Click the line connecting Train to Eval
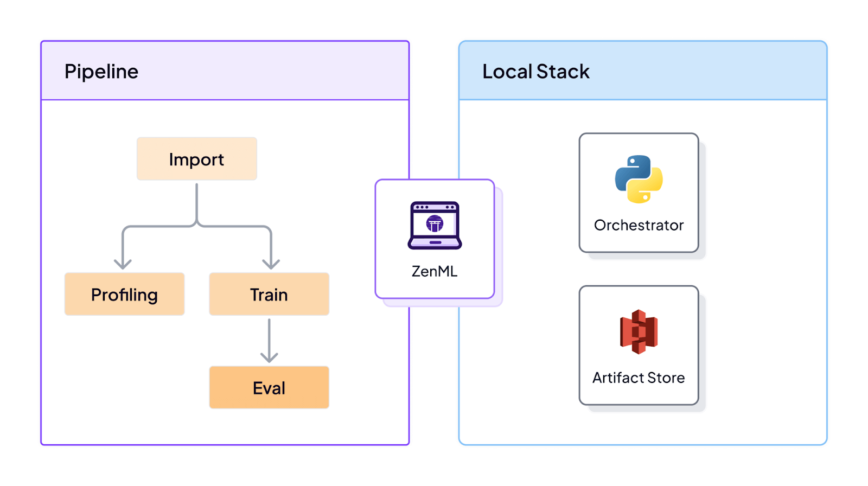This screenshot has height=486, width=868. click(269, 335)
